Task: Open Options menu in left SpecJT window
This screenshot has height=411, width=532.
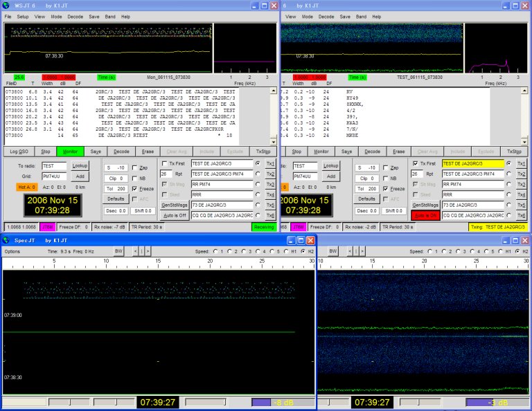Action: tap(12, 251)
